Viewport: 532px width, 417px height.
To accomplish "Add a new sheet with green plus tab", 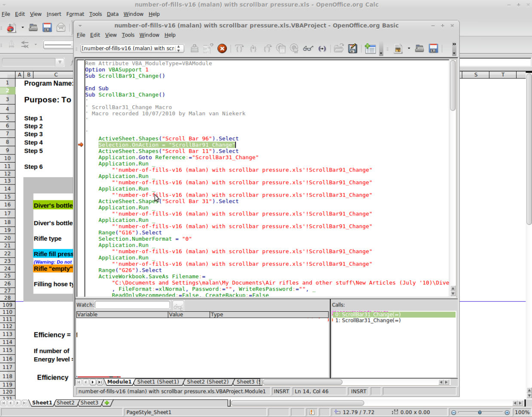I will pos(107,403).
